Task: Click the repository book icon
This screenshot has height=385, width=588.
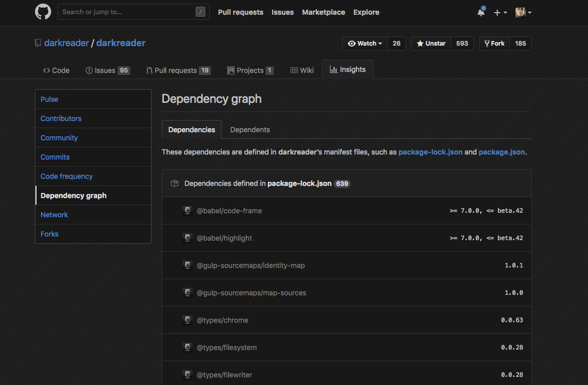Action: [38, 43]
